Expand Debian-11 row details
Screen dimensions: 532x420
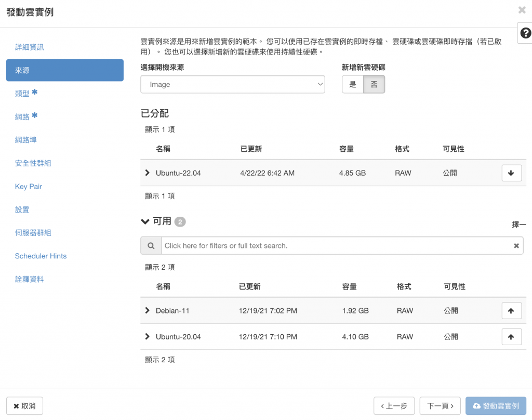click(x=147, y=310)
